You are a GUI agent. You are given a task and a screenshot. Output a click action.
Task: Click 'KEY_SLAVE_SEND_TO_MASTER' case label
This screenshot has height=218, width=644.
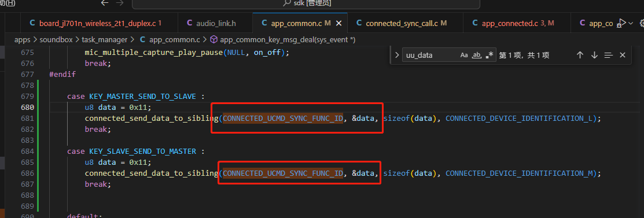pos(142,152)
